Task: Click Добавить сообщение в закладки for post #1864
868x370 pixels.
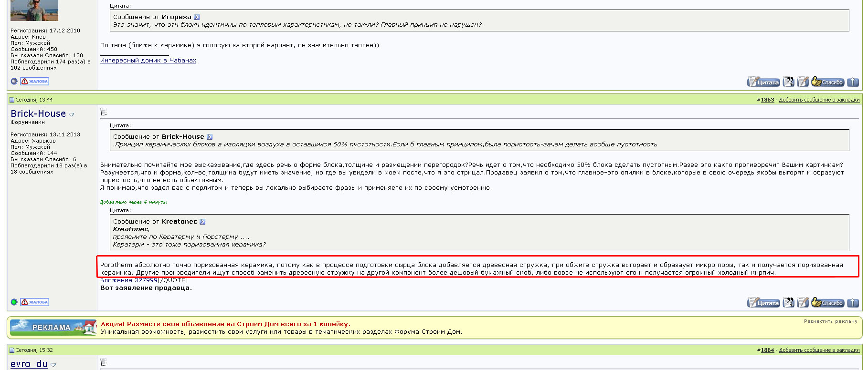Action: (x=819, y=350)
